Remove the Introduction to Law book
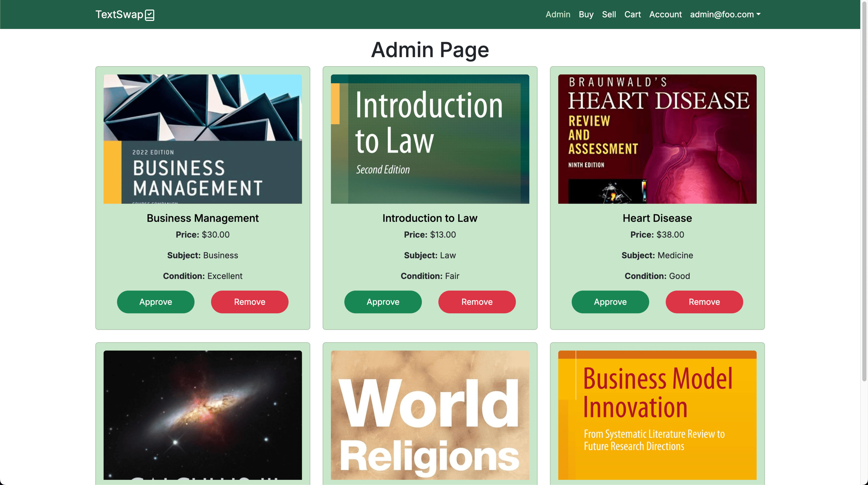The height and width of the screenshot is (485, 868). click(x=477, y=302)
